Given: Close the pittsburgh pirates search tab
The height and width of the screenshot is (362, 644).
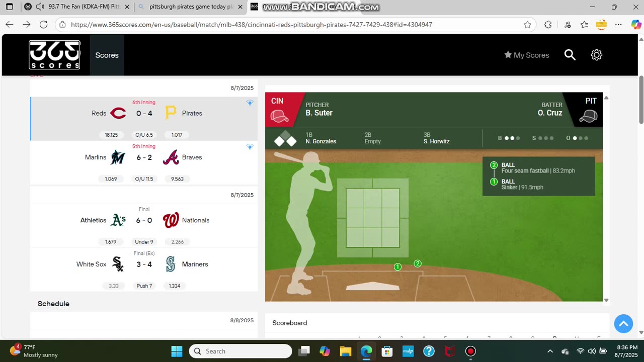Looking at the screenshot, I should 239,7.
